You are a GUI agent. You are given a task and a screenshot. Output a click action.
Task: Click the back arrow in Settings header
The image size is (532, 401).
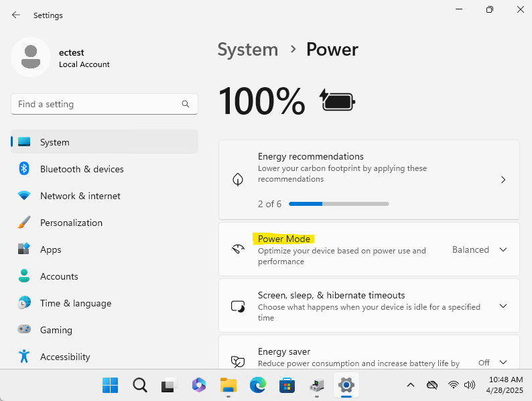click(x=16, y=15)
